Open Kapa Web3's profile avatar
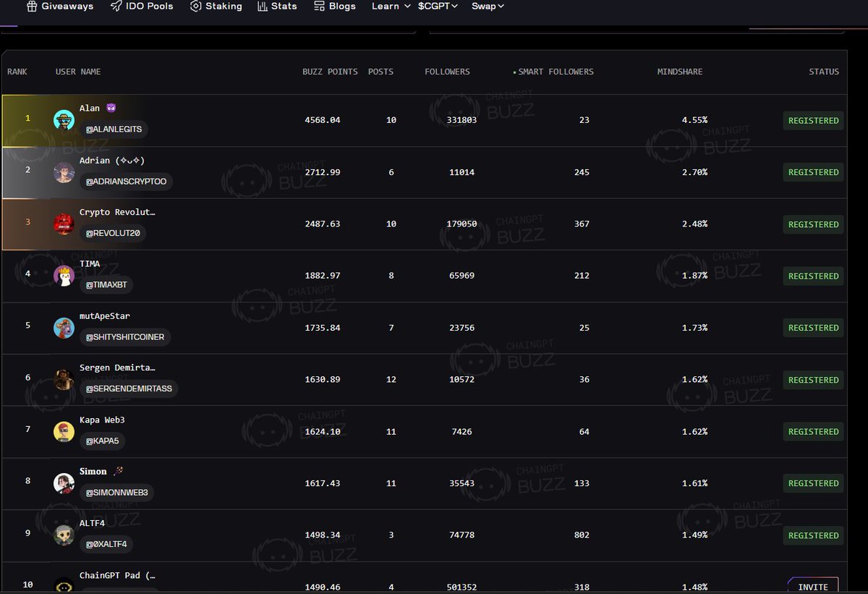This screenshot has width=868, height=594. [64, 431]
